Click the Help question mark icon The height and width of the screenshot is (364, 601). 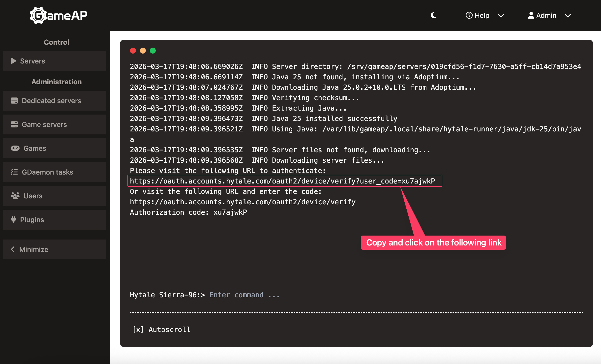[469, 15]
